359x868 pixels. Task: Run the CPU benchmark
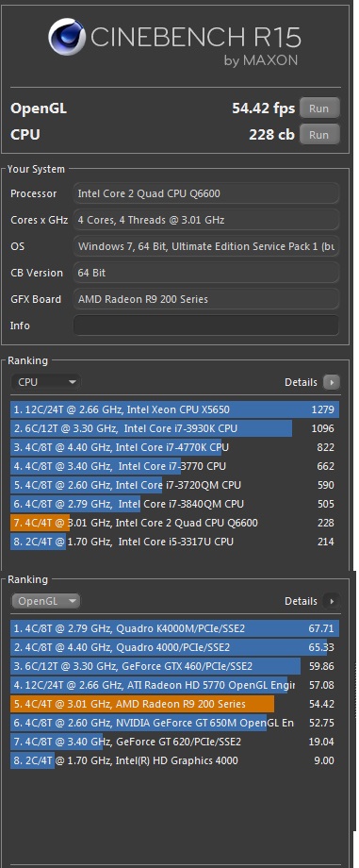(319, 135)
